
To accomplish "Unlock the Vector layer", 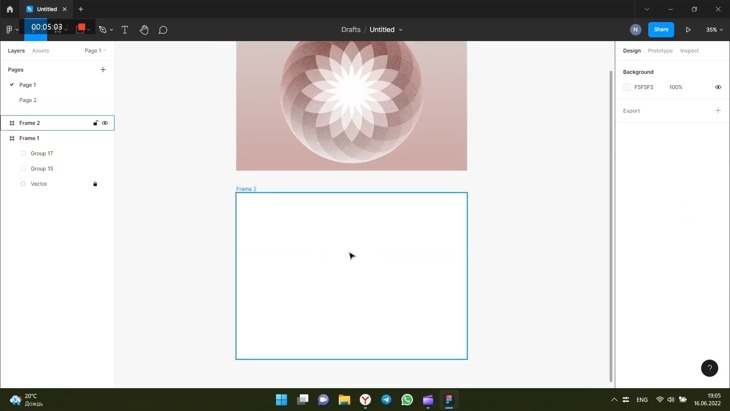I will coord(96,184).
